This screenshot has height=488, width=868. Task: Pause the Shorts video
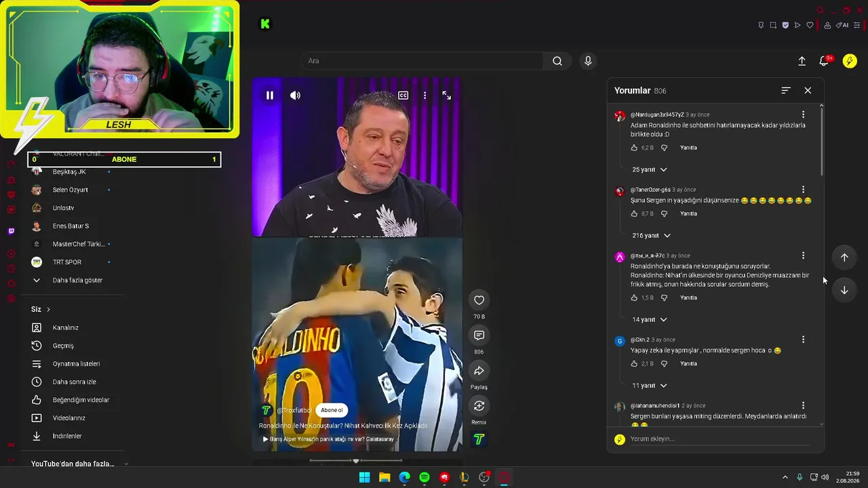pos(270,96)
